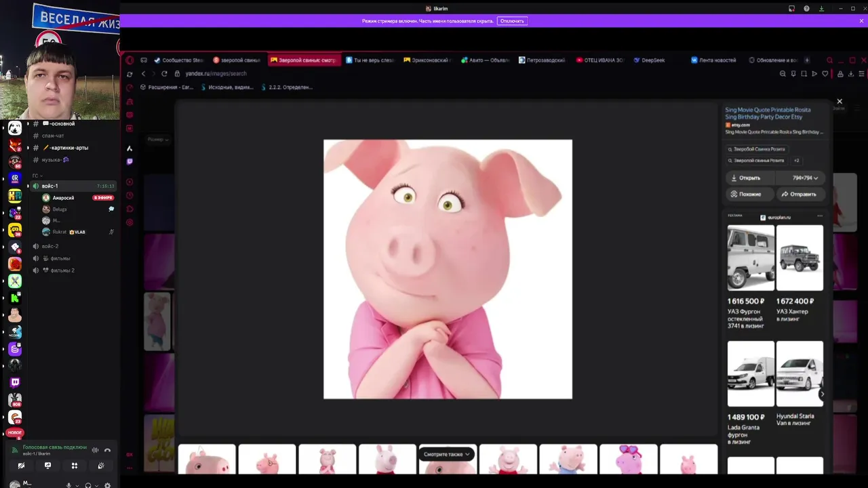
Task: Expand the Смотрите также dropdown
Action: (x=447, y=454)
